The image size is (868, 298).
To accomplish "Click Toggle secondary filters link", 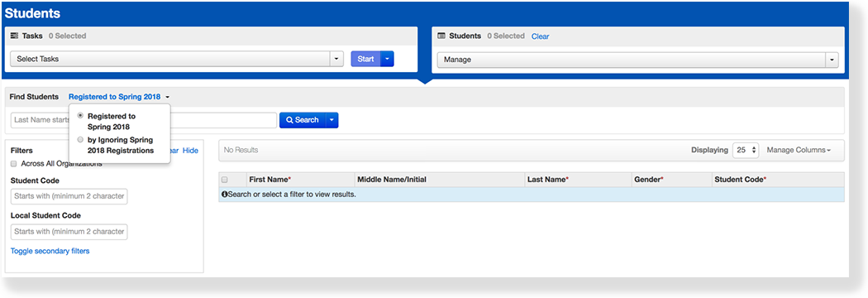I will click(x=50, y=251).
